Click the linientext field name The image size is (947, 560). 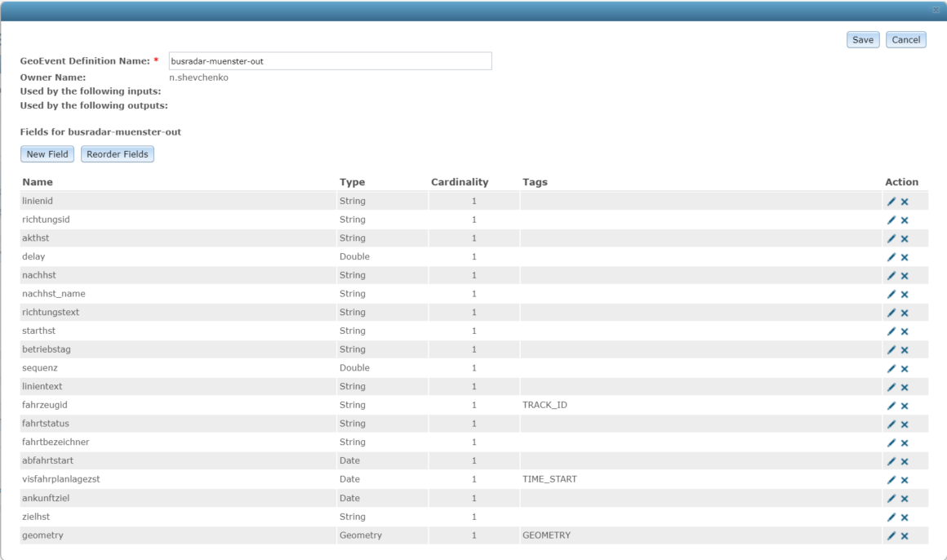click(42, 386)
